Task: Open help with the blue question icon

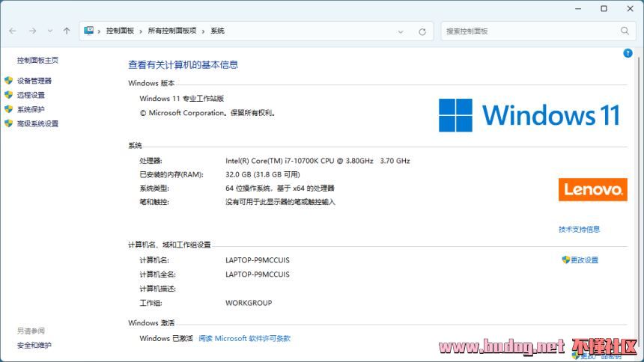Action: point(628,53)
